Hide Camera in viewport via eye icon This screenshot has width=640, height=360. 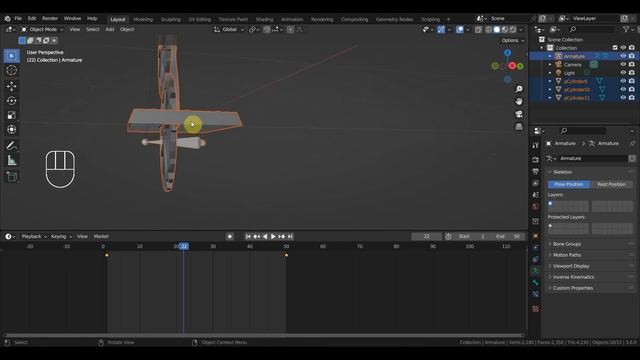click(623, 64)
